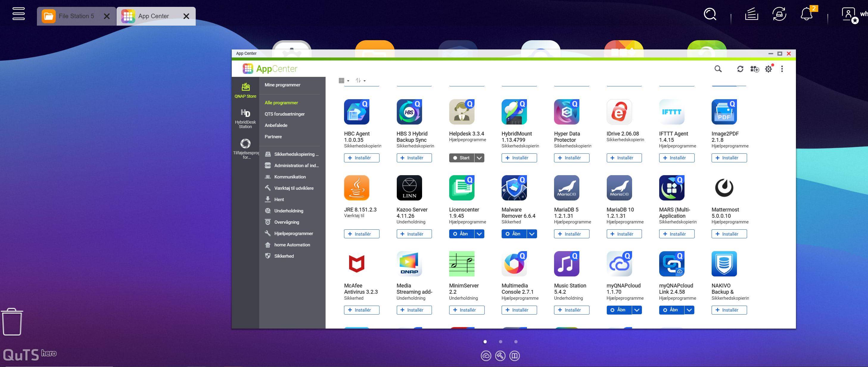
Task: Click the Image2PDF app icon
Action: point(724,112)
